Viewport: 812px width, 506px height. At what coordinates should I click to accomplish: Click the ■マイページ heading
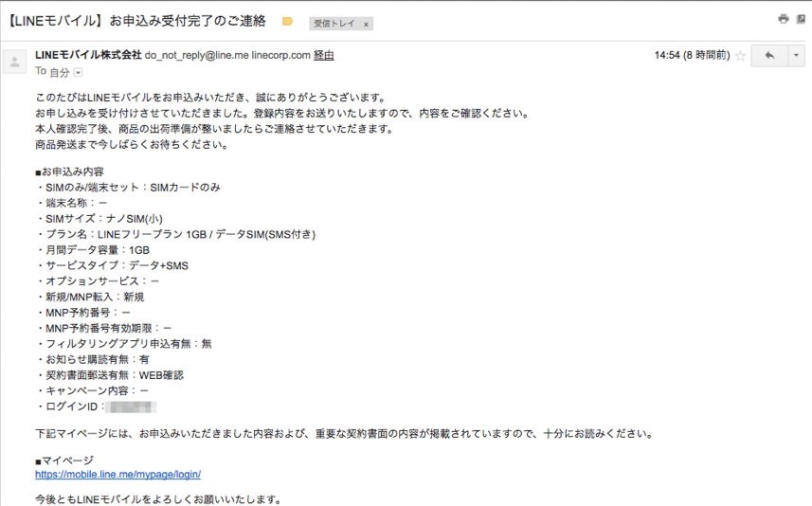coord(64,460)
